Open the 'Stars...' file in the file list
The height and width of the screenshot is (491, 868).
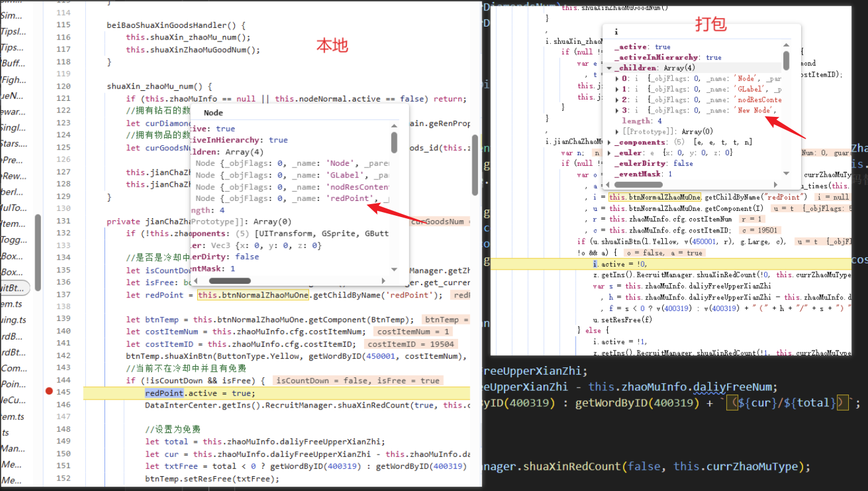pos(14,143)
